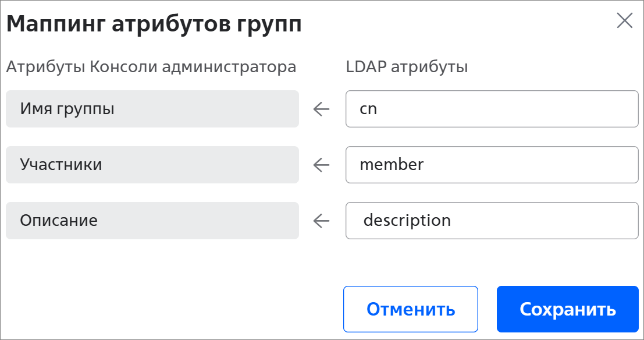Select the Участники console attribute box
The width and height of the screenshot is (644, 340).
click(152, 165)
